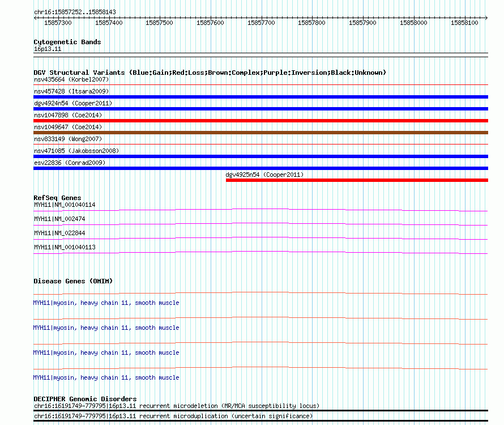The height and width of the screenshot is (425, 504).
Task: Open transcript MYH11|NM_022844
Action: click(x=60, y=233)
